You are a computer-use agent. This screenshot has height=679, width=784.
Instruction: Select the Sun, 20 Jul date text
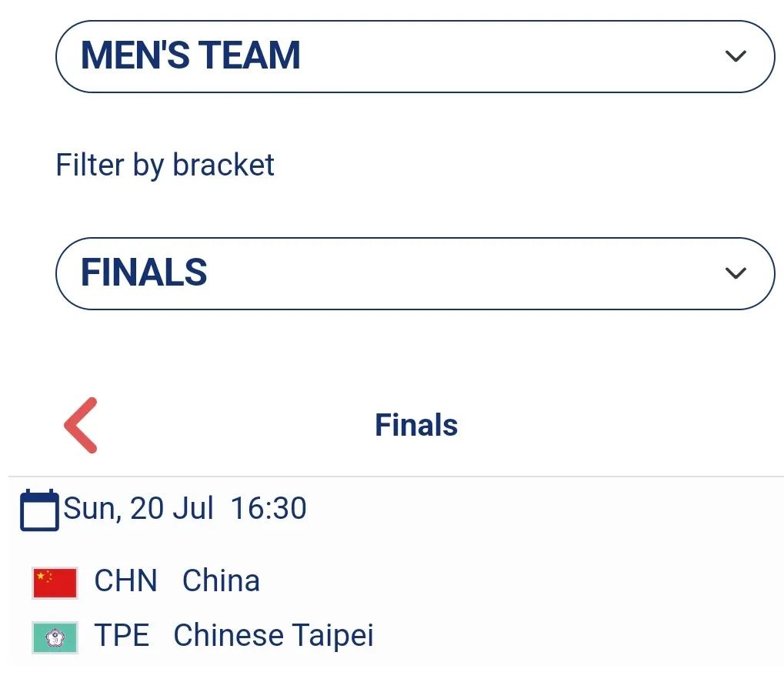coord(138,508)
